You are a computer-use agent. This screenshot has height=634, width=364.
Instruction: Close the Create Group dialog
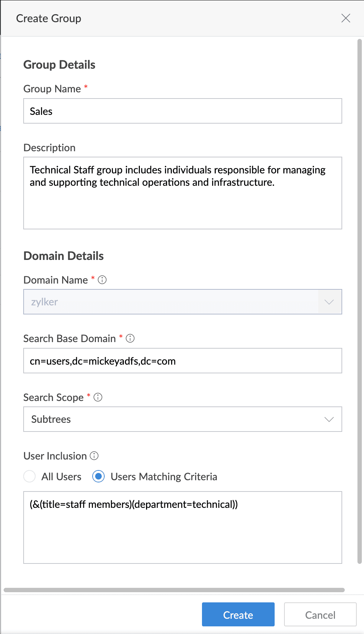tap(345, 18)
